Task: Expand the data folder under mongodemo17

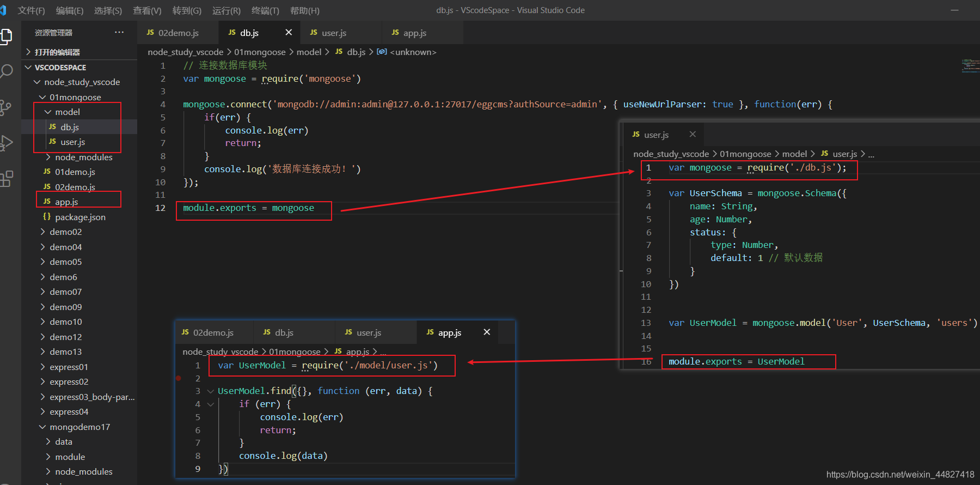Action: coord(48,441)
